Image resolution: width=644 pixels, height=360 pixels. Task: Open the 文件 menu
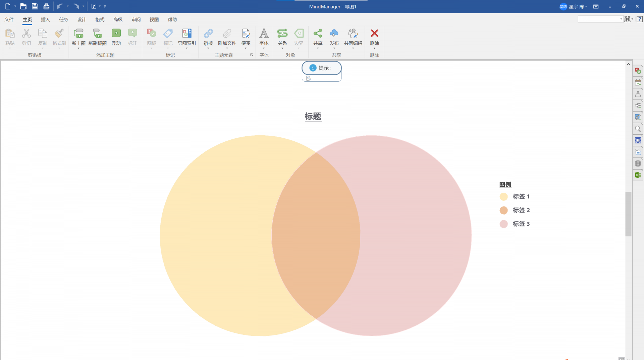point(9,19)
